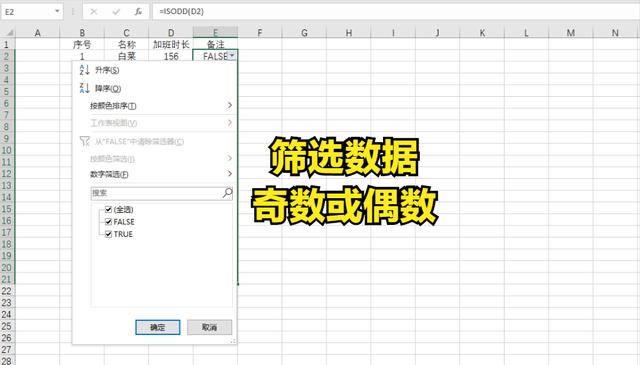Select column F header
Screen dimensions: 640x365
coord(260,33)
